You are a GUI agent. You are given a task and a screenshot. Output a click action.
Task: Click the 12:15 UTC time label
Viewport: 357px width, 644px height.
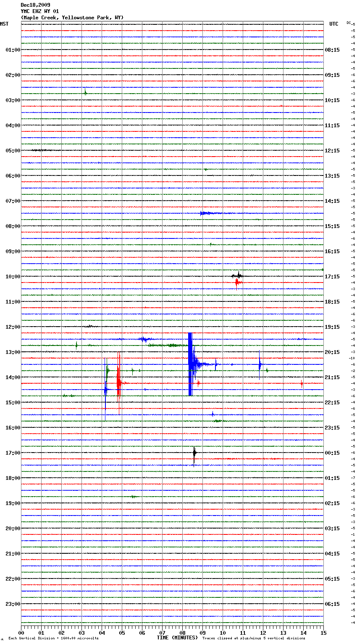[x=332, y=151]
